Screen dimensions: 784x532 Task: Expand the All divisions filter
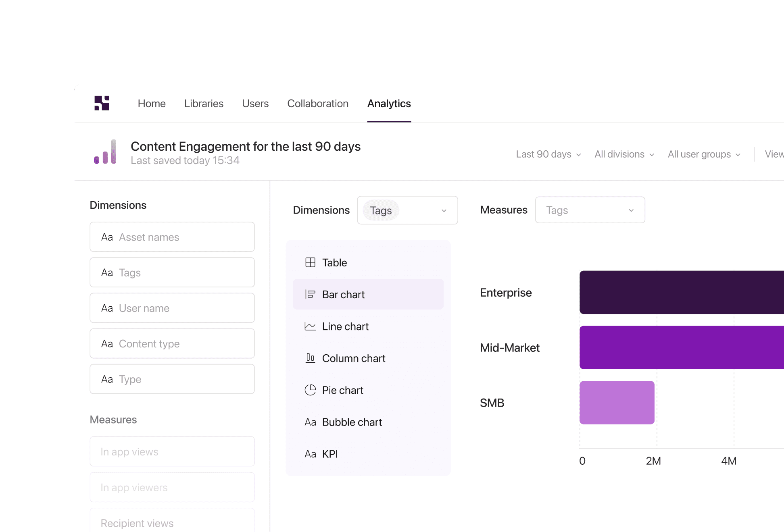tap(624, 154)
